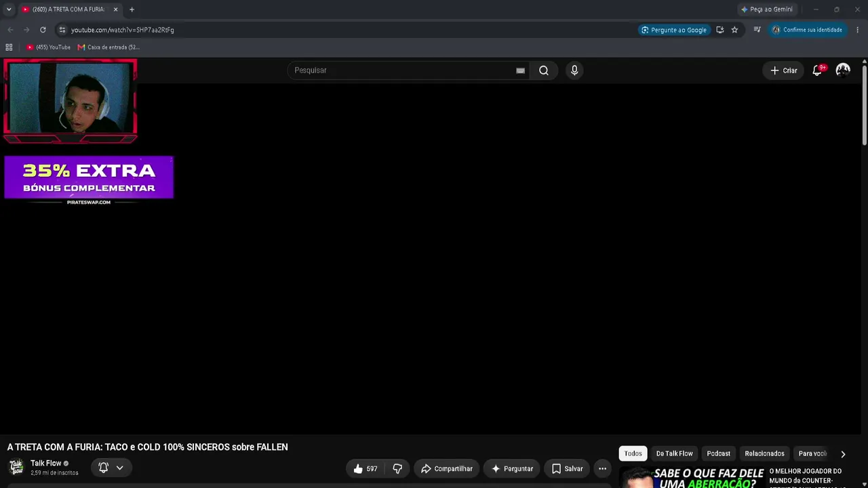Open a new browser tab

pyautogui.click(x=132, y=9)
